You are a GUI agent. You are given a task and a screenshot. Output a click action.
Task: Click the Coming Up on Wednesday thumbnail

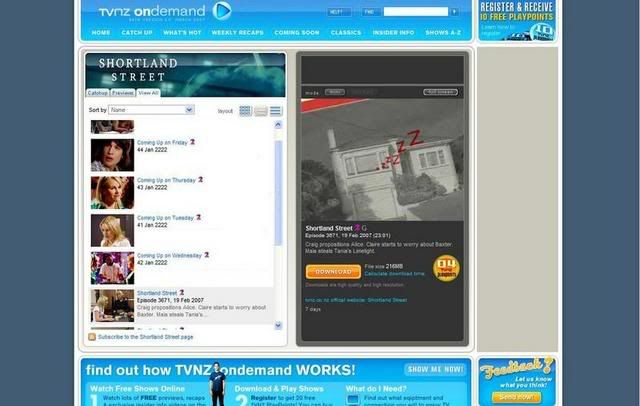pyautogui.click(x=112, y=268)
